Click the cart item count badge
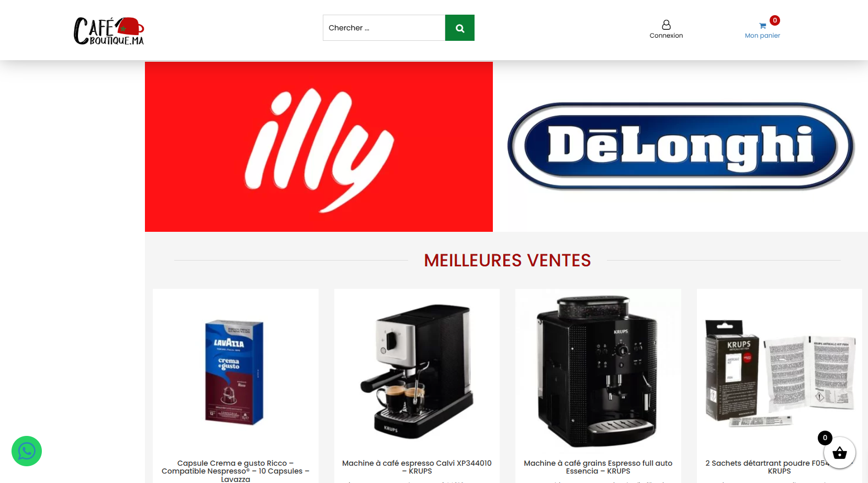This screenshot has width=868, height=483. (x=775, y=20)
